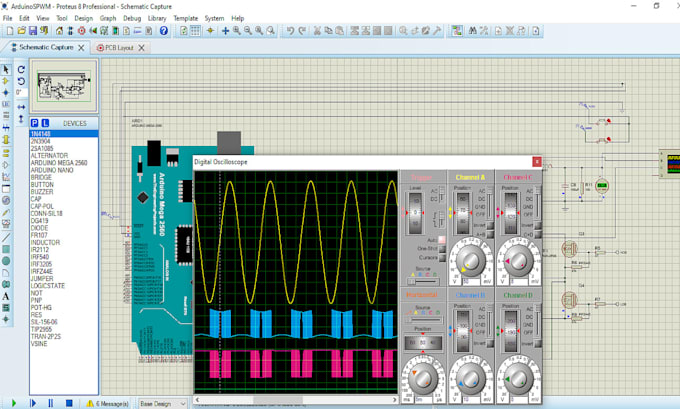Screen dimensions: 680x409
Task: Click the Cut scissors icon
Action: coord(317,31)
